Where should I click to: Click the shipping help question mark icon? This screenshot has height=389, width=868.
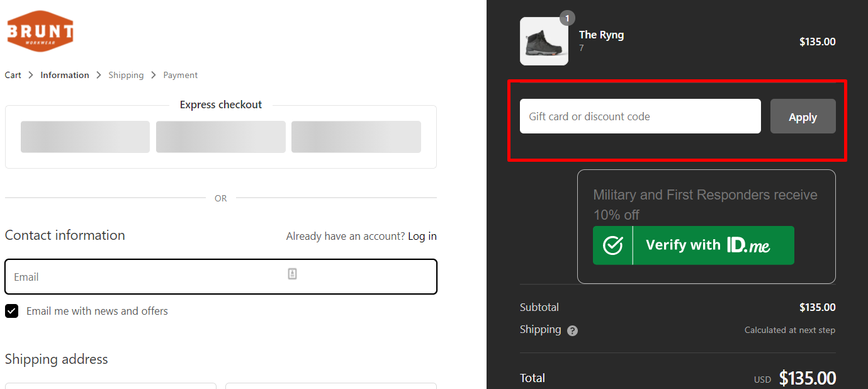[x=572, y=330]
